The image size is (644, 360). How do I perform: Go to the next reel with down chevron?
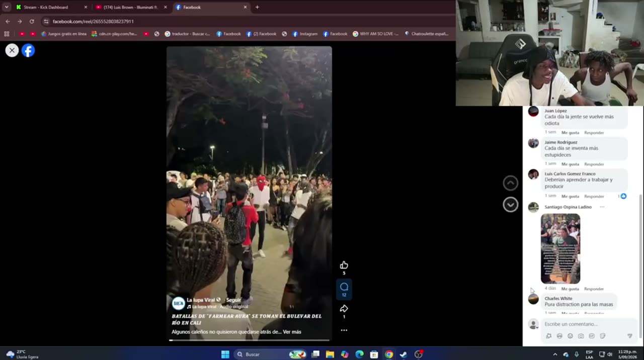[x=511, y=205]
